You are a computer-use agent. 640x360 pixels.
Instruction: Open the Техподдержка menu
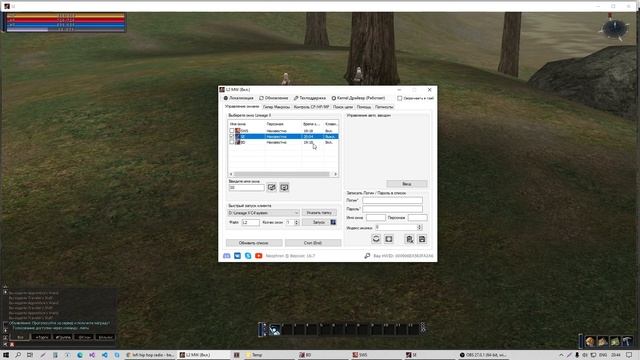[x=310, y=98]
